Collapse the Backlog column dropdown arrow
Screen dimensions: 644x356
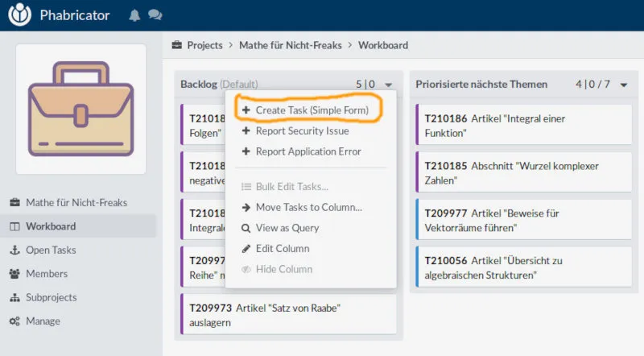pyautogui.click(x=389, y=85)
